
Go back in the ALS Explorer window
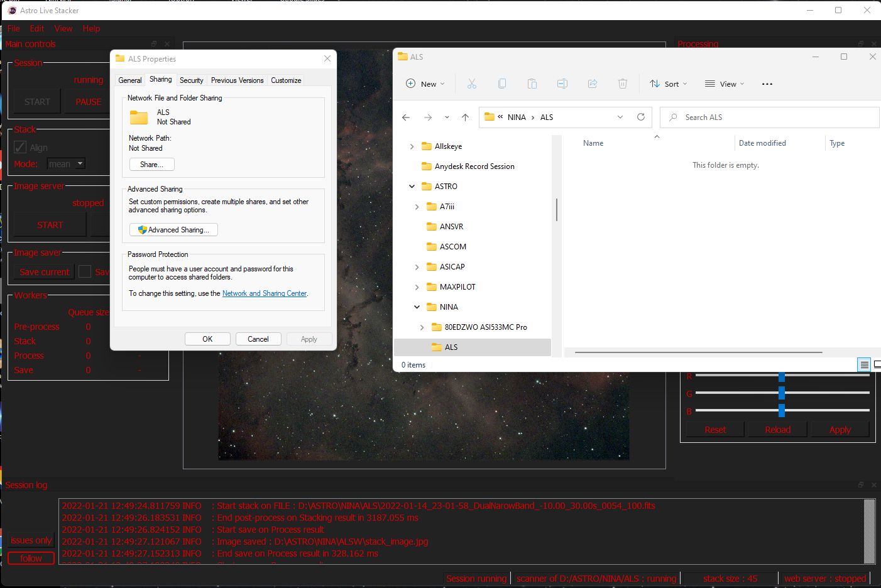[x=406, y=117]
